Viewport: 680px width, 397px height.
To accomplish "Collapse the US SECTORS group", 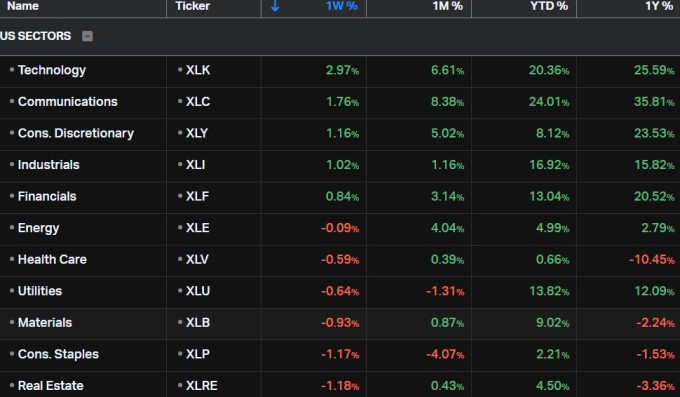I will coord(87,36).
